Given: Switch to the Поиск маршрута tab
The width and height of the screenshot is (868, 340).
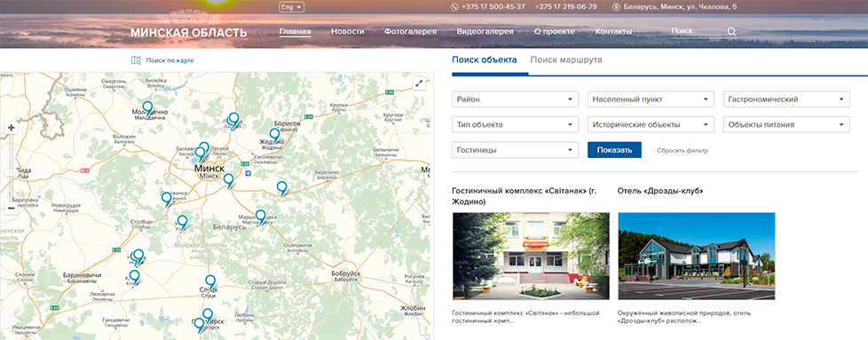Looking at the screenshot, I should (x=565, y=59).
